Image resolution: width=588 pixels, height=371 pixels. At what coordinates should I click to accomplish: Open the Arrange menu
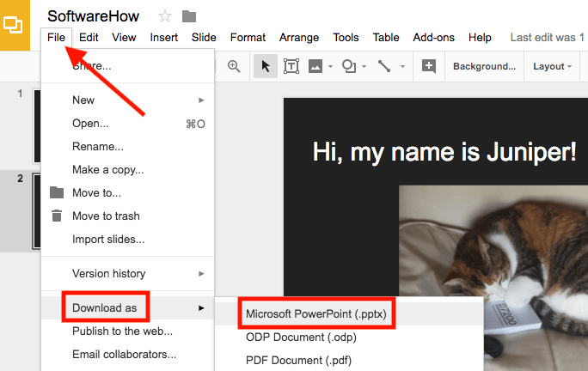299,38
